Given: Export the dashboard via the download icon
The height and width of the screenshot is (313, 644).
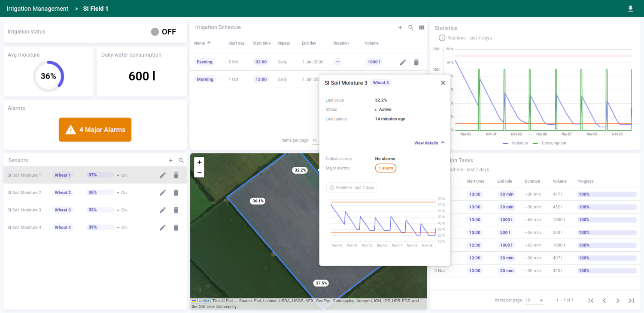Looking at the screenshot, I should pos(631,8).
